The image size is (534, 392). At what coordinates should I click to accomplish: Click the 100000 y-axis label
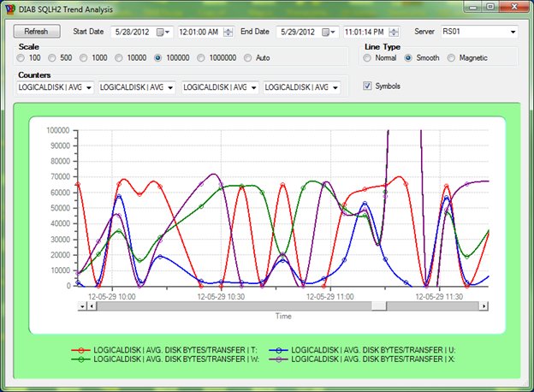[x=58, y=130]
